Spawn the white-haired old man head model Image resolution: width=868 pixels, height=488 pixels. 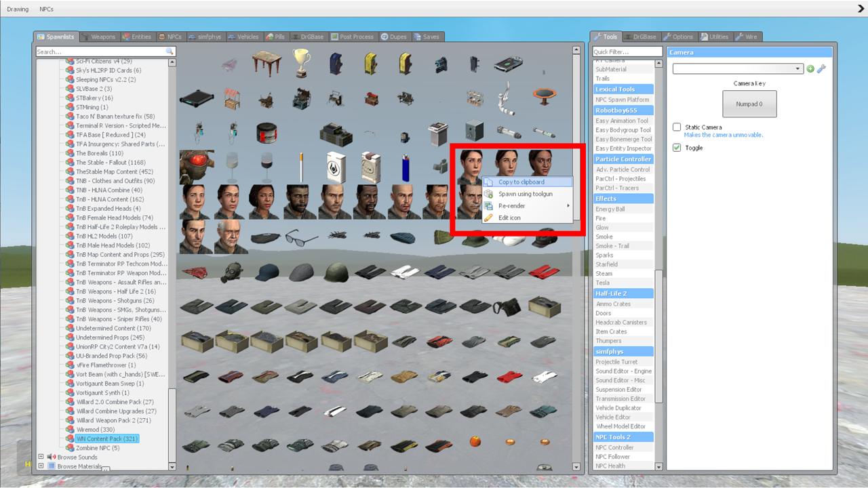(x=232, y=237)
